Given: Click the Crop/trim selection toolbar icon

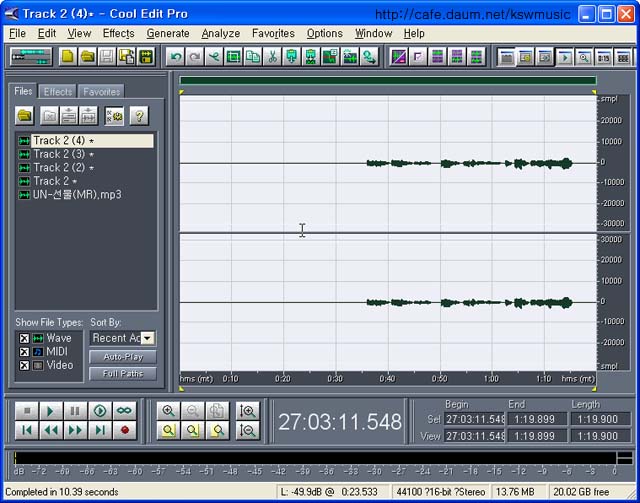Looking at the screenshot, I should point(233,57).
